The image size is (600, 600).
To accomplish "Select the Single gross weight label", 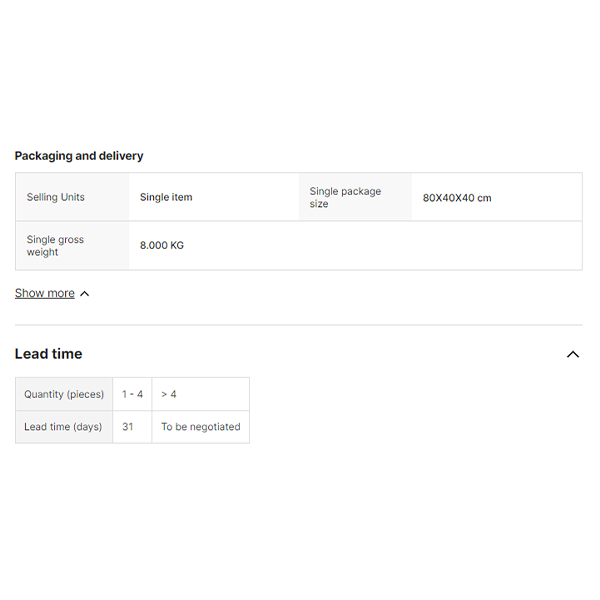I will pos(56,246).
